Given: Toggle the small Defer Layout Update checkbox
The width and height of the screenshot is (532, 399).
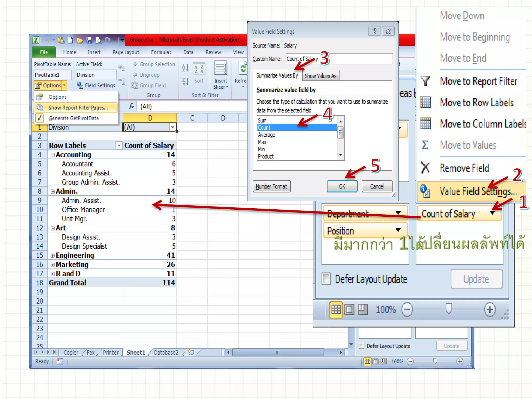Looking at the screenshot, I should click(362, 346).
